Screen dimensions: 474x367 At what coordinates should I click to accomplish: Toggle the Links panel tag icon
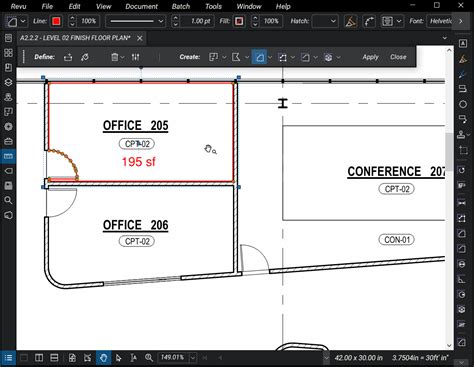coord(8,171)
